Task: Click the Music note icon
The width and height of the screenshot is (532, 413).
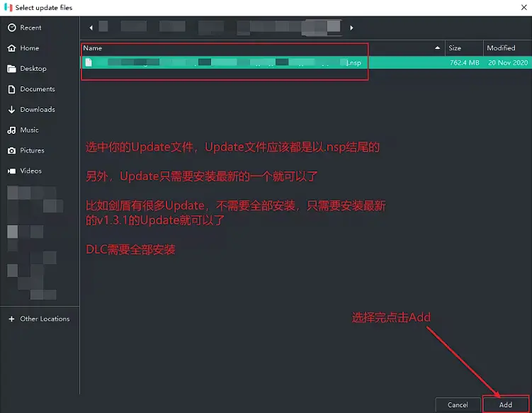Action: 11,130
